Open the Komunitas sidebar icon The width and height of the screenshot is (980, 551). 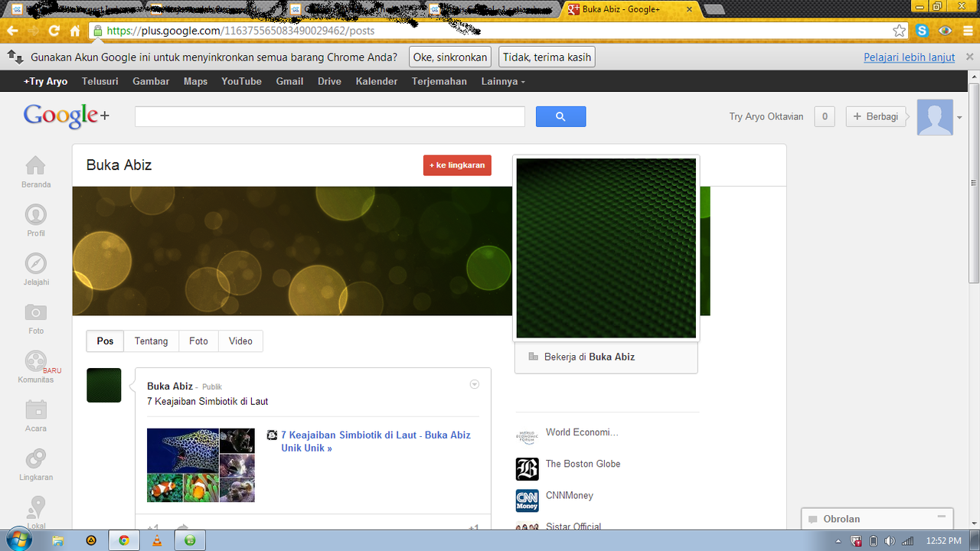pos(35,361)
